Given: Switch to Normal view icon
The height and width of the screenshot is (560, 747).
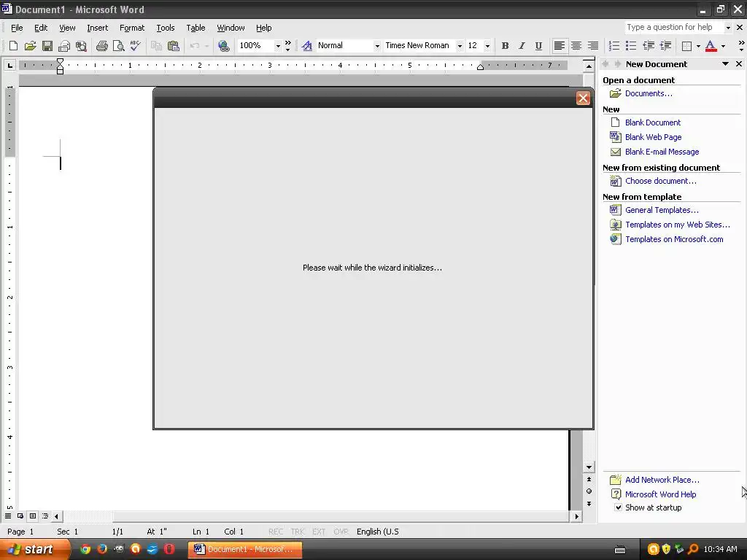Looking at the screenshot, I should click(x=8, y=516).
